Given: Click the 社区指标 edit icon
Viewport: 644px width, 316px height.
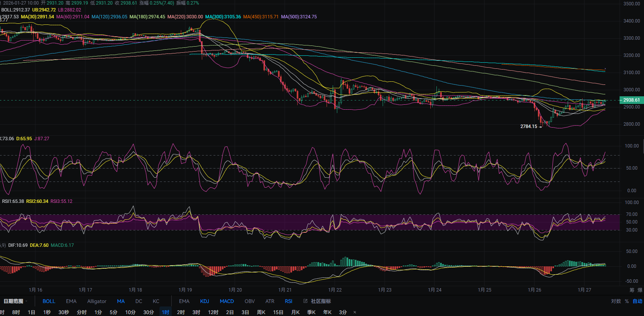Looking at the screenshot, I should click(x=305, y=301).
